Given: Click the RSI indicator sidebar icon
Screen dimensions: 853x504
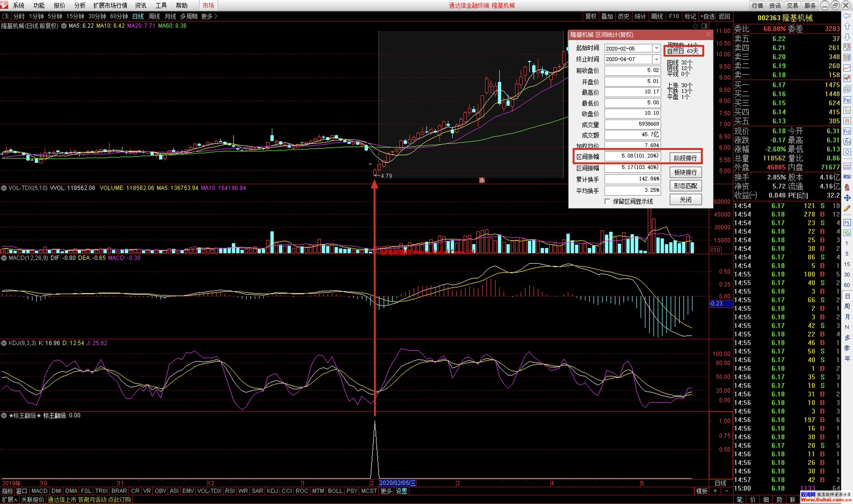Looking at the screenshot, I should [x=847, y=177].
